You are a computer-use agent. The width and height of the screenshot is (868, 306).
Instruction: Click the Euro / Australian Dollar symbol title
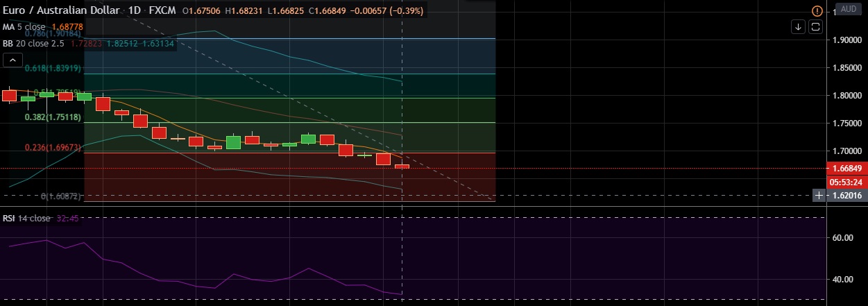61,12
